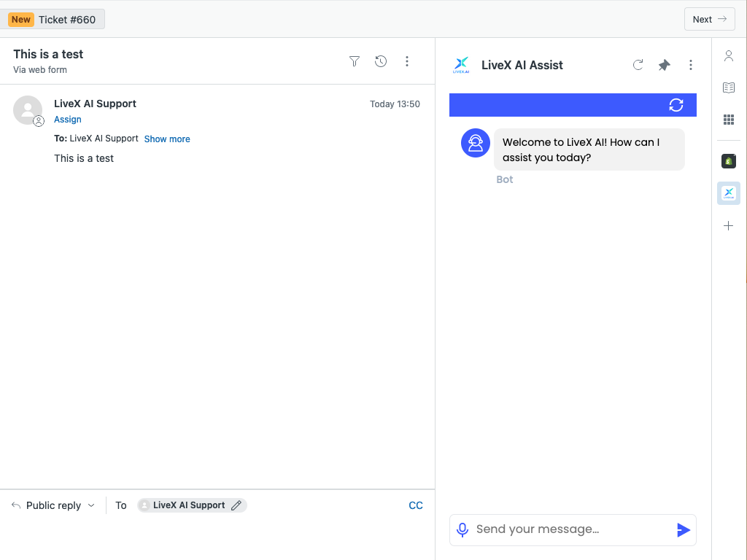The width and height of the screenshot is (747, 560).
Task: Open ticket options three-dot menu
Action: tap(407, 62)
